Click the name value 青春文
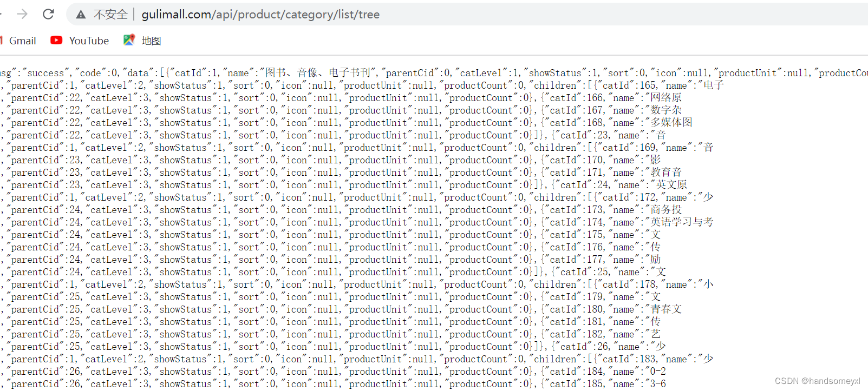 pyautogui.click(x=666, y=309)
